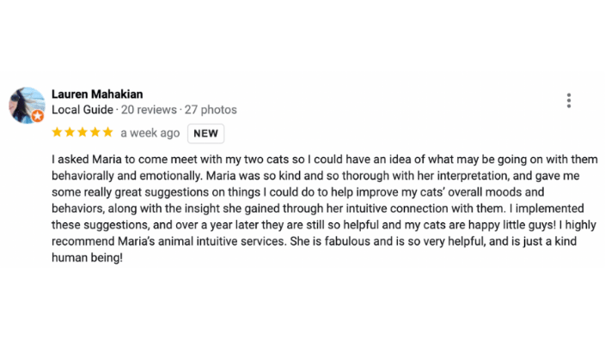Viewport: 605px width, 364px height.
Task: View the reviewer's 20 reviews
Action: point(149,110)
